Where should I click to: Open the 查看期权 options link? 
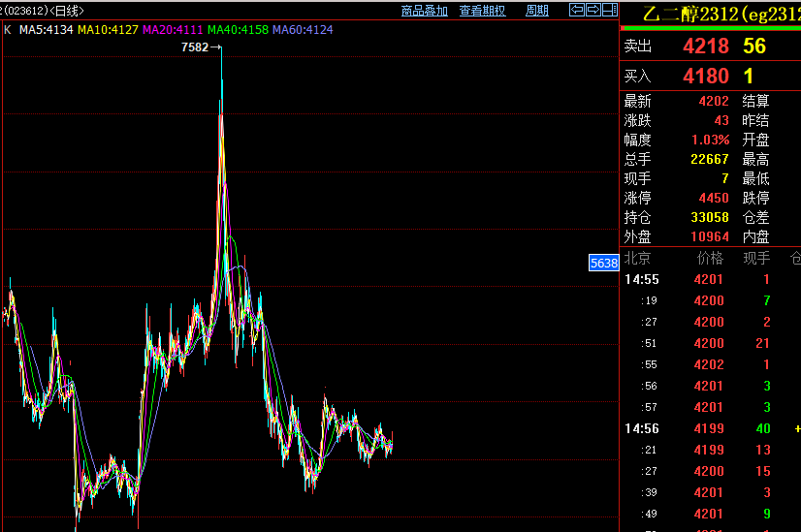482,11
